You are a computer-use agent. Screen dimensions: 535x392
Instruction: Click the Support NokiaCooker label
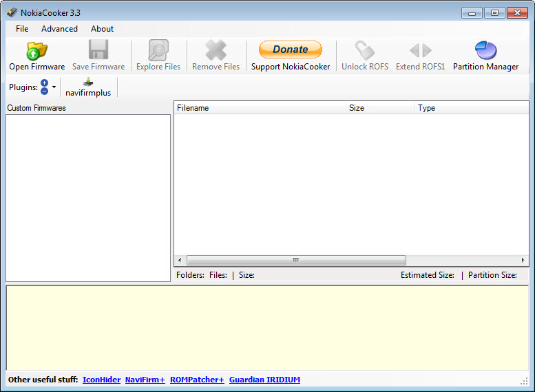pos(291,67)
